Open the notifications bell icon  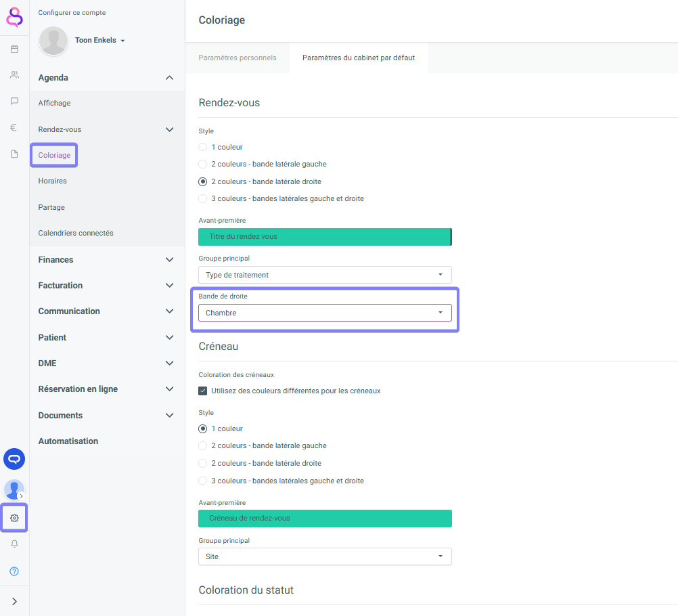click(x=14, y=544)
